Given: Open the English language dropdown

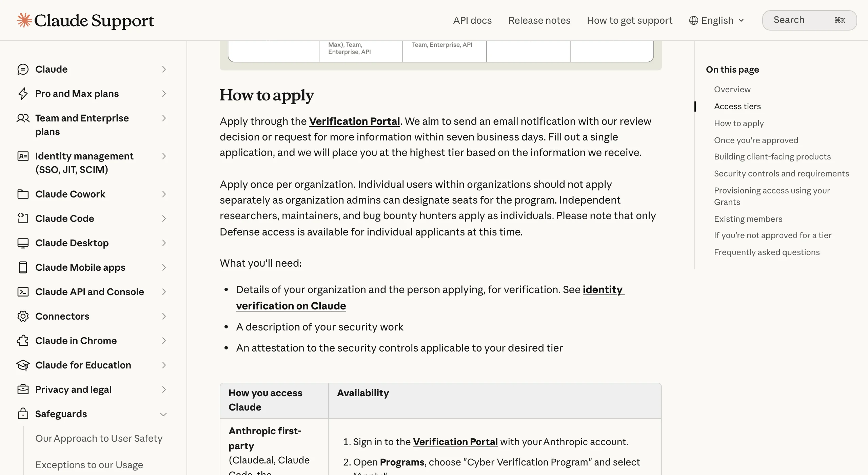Looking at the screenshot, I should pos(716,20).
